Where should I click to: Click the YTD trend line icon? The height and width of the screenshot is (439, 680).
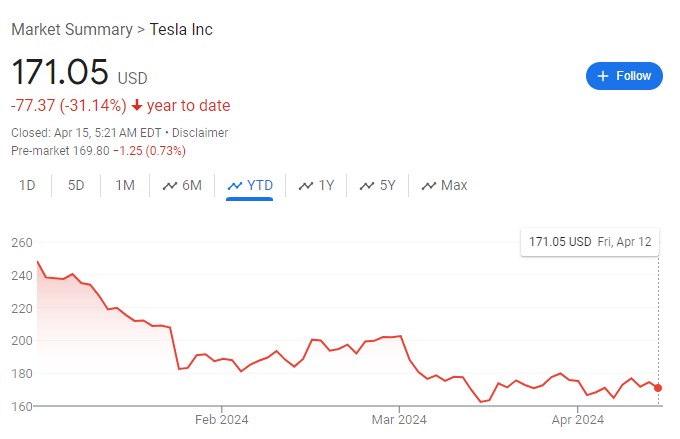pos(236,186)
